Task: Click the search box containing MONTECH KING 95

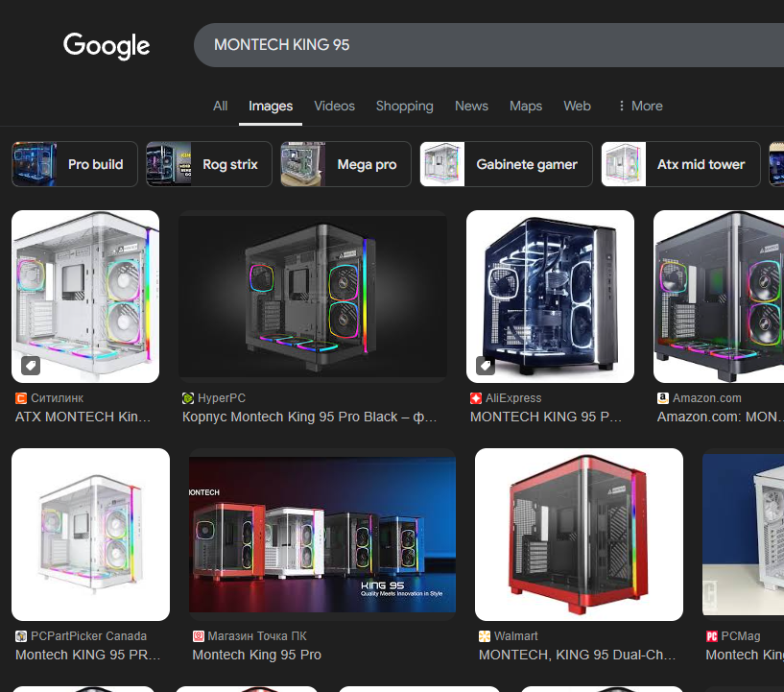Action: pyautogui.click(x=488, y=45)
